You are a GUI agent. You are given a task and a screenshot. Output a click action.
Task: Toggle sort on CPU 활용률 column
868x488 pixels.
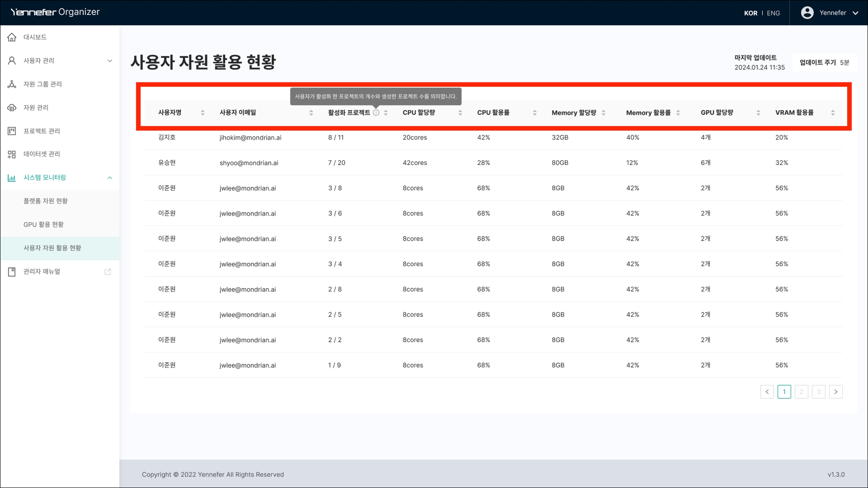coord(535,113)
